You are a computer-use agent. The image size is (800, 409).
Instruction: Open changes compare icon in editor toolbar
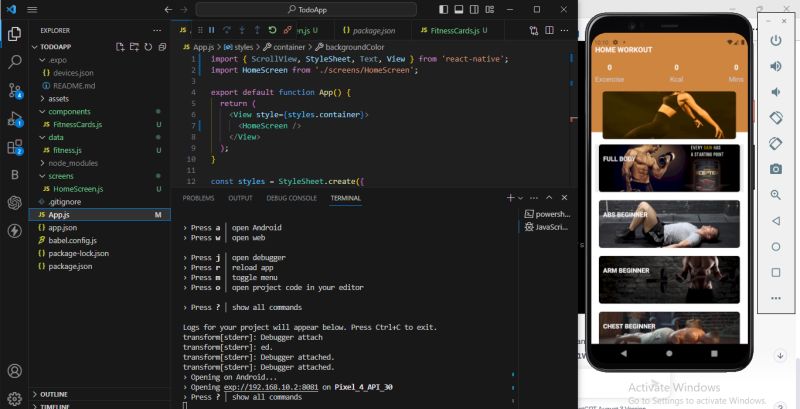[534, 31]
